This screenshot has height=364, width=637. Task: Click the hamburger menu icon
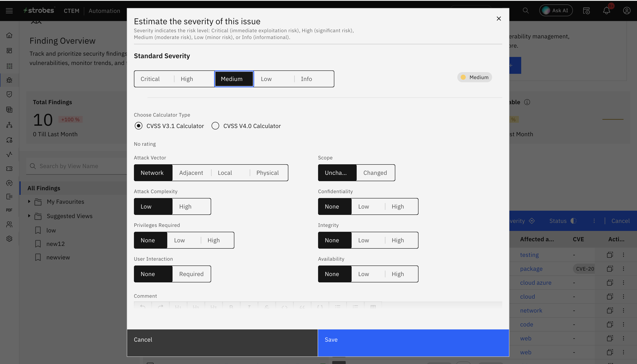point(9,11)
